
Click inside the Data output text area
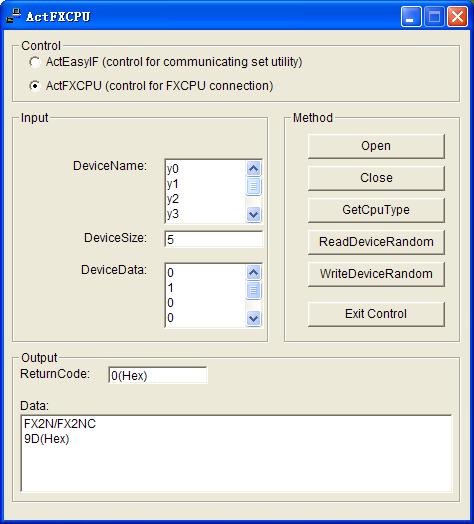(236, 453)
